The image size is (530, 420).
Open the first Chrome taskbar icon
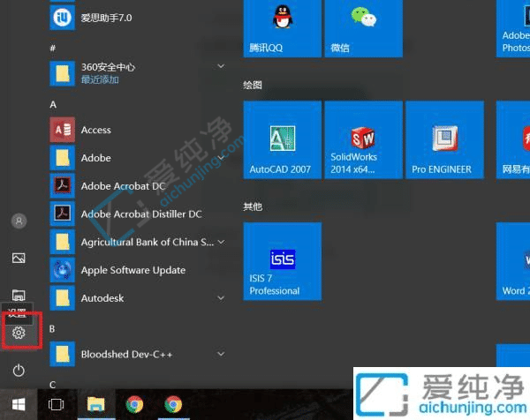pos(134,404)
